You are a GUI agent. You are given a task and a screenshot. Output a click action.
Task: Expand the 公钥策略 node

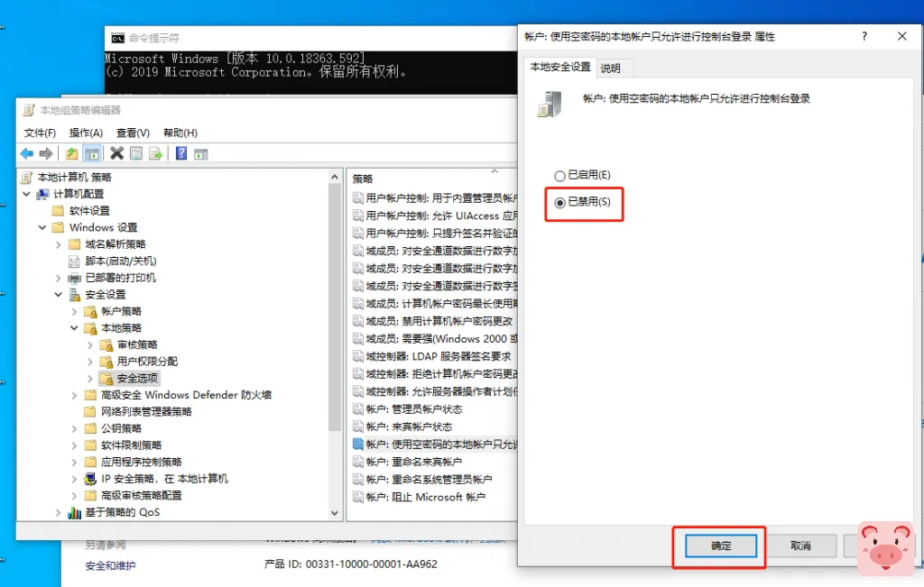[x=74, y=428]
